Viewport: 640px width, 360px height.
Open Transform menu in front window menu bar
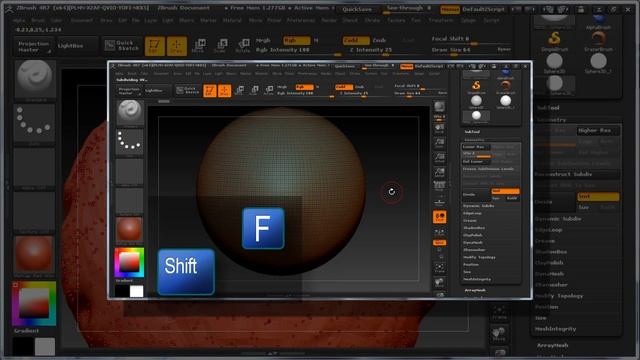(400, 74)
